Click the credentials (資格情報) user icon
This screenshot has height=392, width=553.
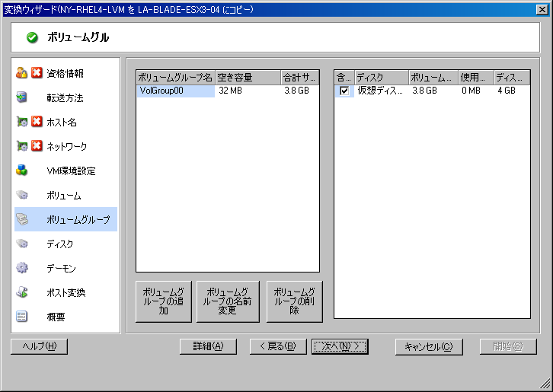click(x=21, y=72)
